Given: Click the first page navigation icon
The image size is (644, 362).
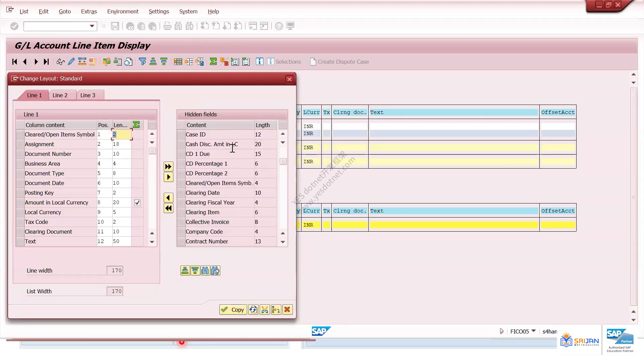Looking at the screenshot, I should (x=14, y=62).
